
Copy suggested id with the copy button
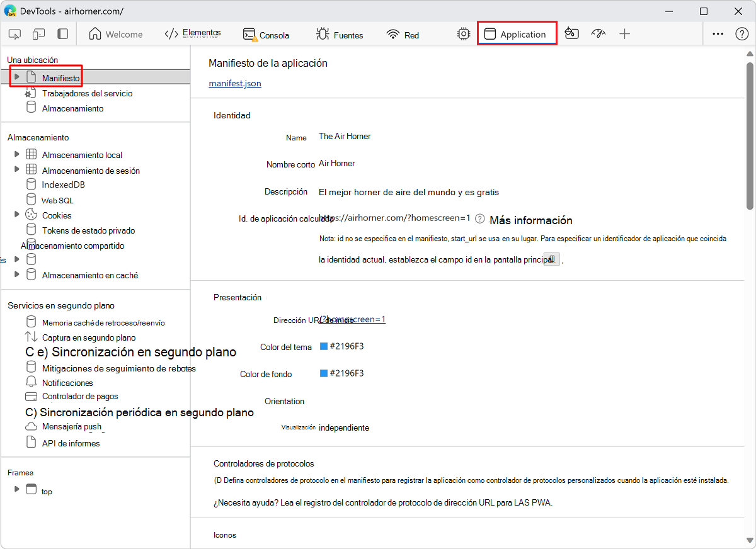point(551,259)
